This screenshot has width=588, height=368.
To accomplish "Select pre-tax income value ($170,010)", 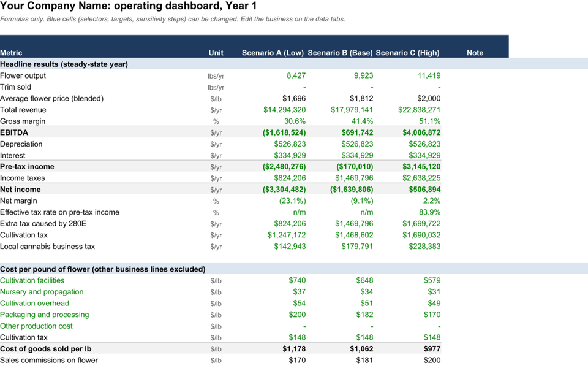I will pos(355,167).
